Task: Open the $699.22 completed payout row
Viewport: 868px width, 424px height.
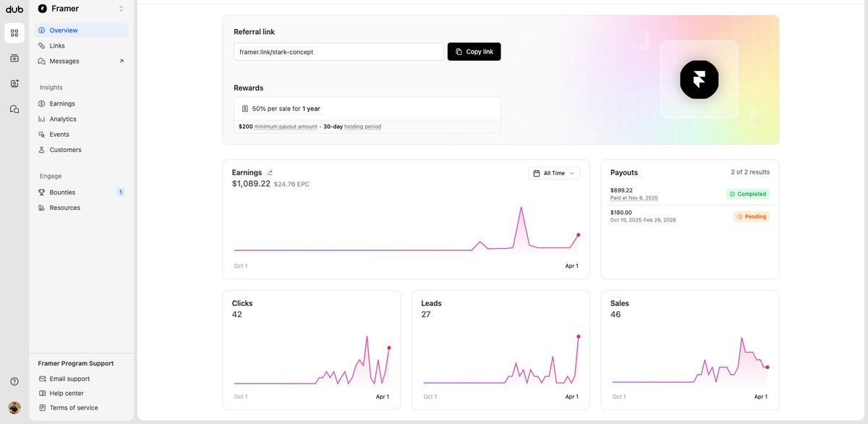Action: [690, 194]
